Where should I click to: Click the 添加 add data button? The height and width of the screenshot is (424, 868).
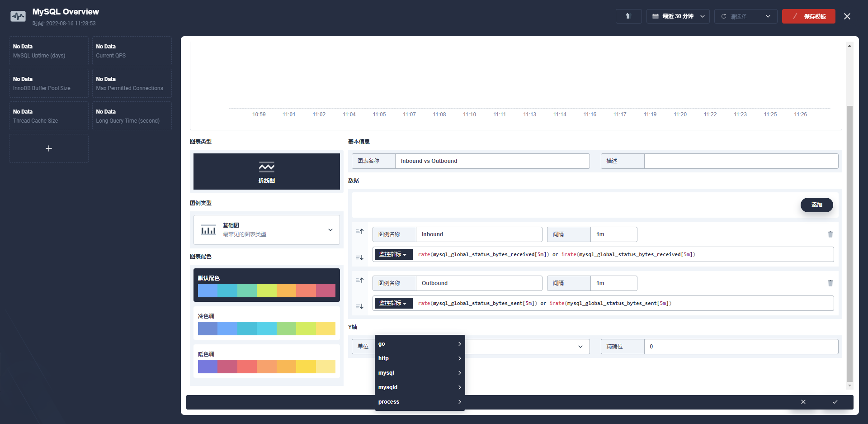(x=817, y=205)
